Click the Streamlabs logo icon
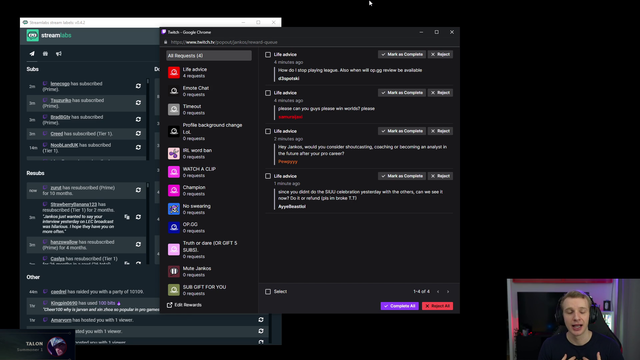Viewport: 640px width, 360px height. [x=33, y=36]
